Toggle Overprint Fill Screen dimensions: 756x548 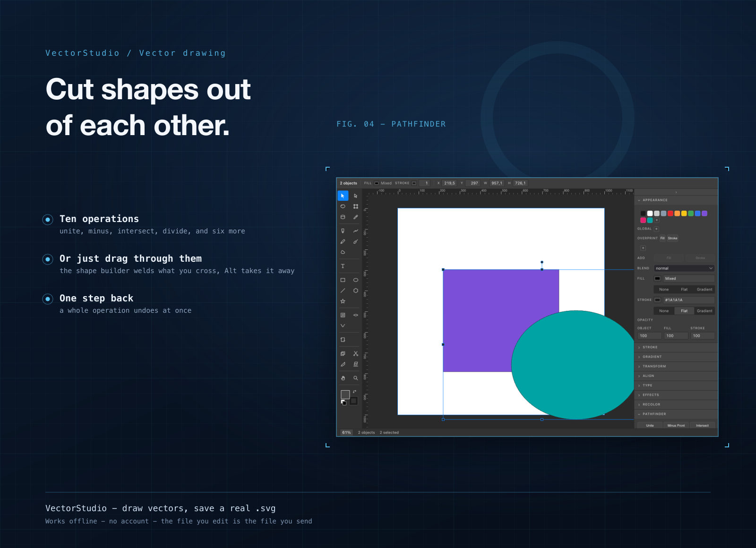[x=662, y=238]
